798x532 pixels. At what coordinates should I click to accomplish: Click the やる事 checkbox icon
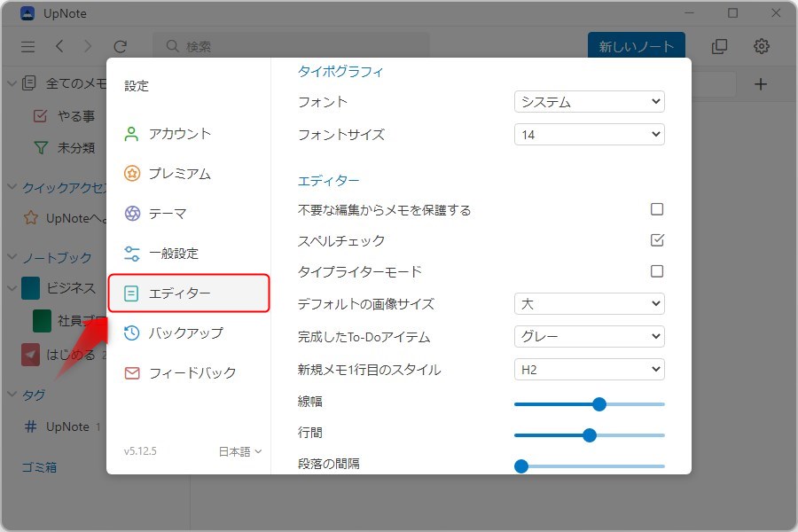pos(40,115)
